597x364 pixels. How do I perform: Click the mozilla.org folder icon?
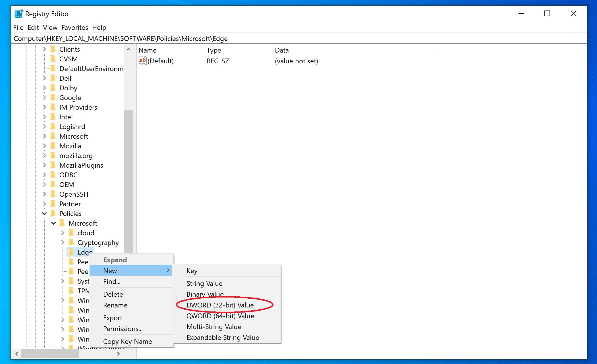(53, 155)
